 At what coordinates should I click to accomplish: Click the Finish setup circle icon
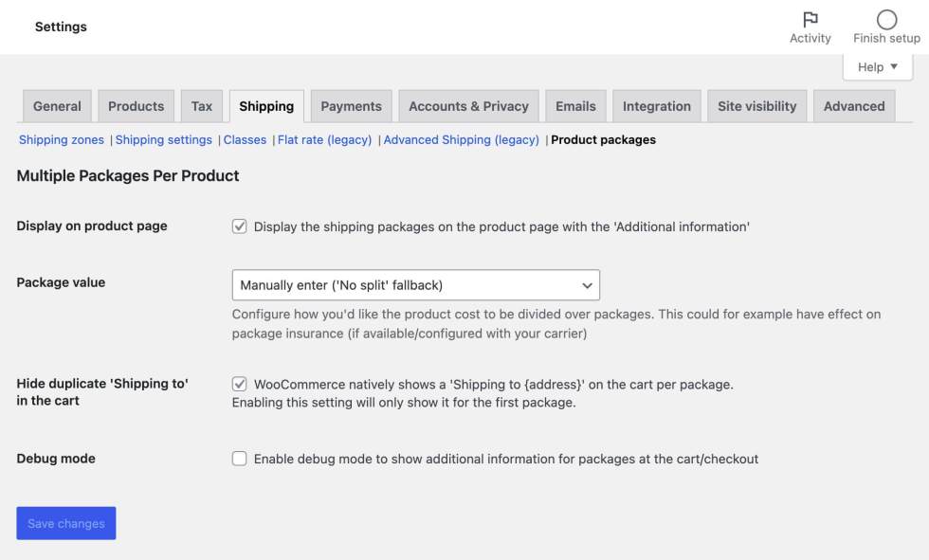(886, 20)
